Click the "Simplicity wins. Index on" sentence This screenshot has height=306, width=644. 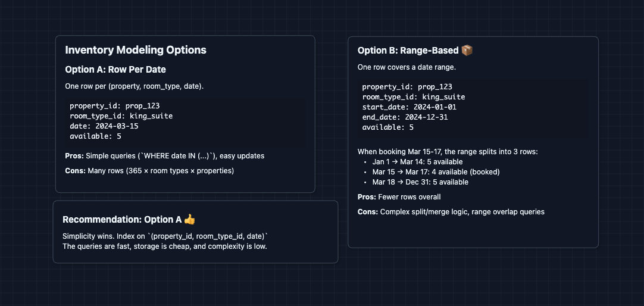[x=165, y=236]
